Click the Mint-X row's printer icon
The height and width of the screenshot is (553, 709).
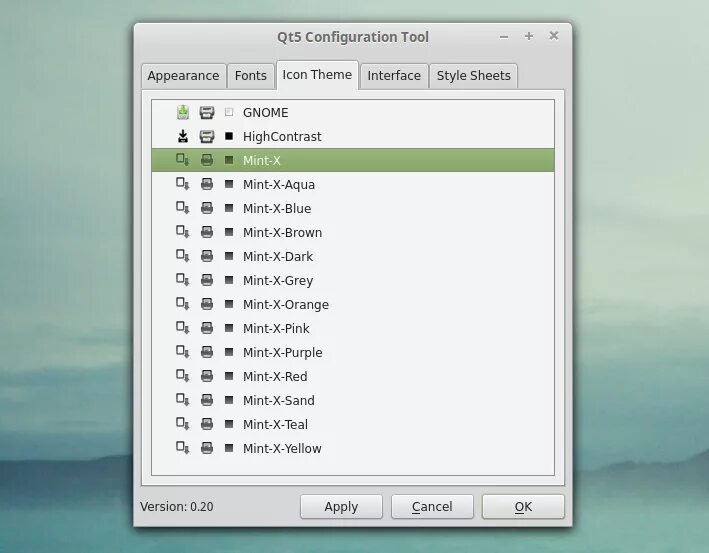click(x=207, y=160)
